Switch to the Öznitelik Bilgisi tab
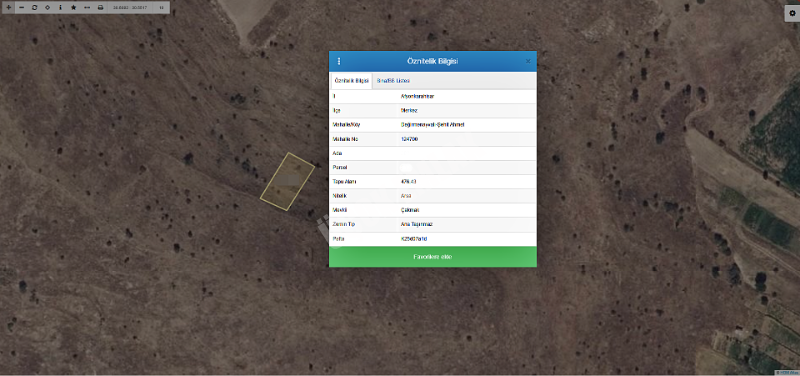800x376 pixels. (352, 81)
